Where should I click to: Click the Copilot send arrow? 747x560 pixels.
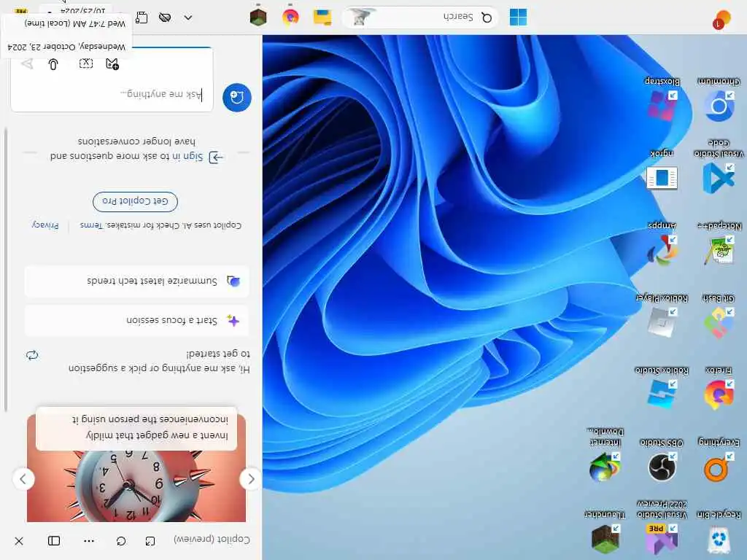coord(27,64)
